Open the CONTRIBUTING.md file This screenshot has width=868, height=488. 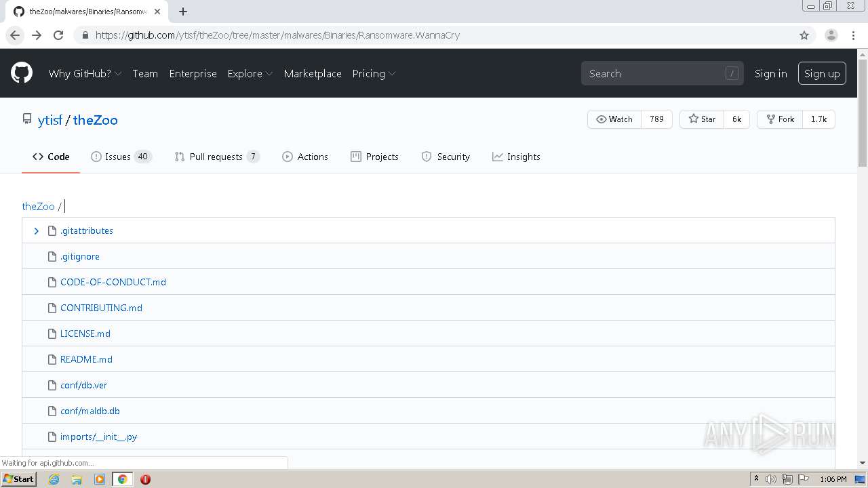(101, 308)
